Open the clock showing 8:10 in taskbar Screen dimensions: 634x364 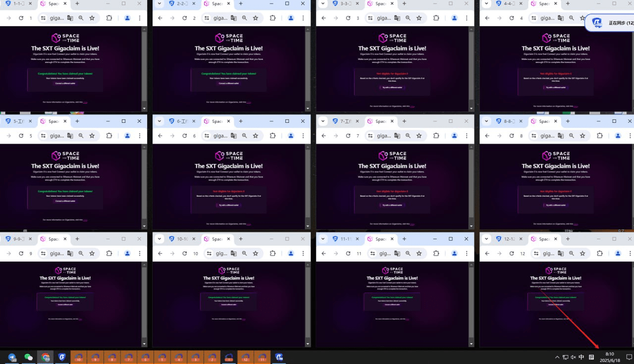click(x=610, y=357)
